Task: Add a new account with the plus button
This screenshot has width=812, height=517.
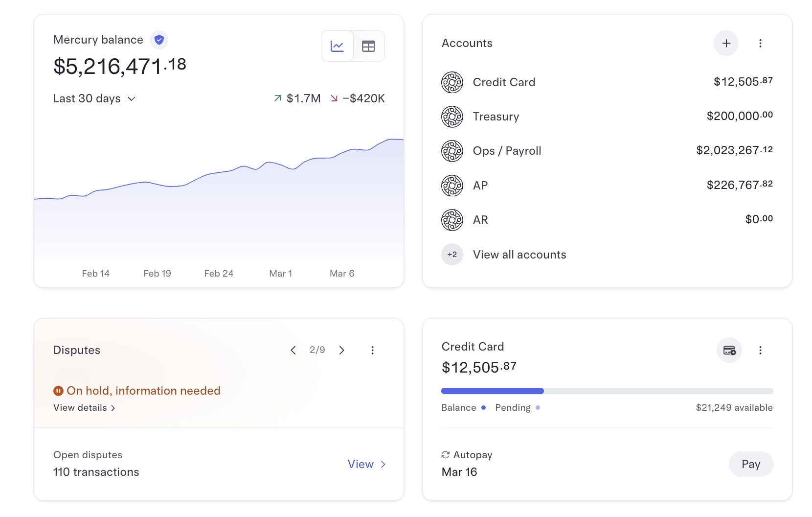Action: point(726,43)
